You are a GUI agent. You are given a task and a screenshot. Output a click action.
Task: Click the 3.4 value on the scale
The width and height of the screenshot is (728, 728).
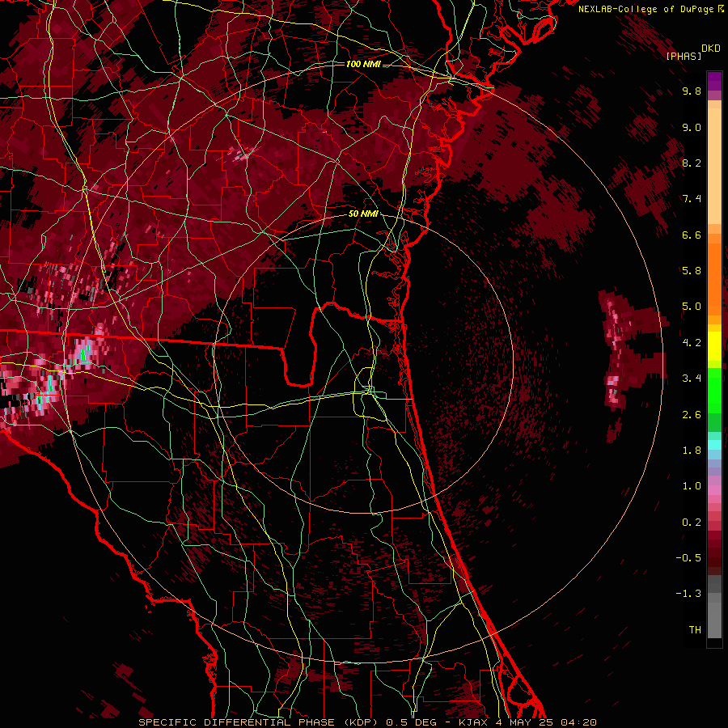click(692, 379)
